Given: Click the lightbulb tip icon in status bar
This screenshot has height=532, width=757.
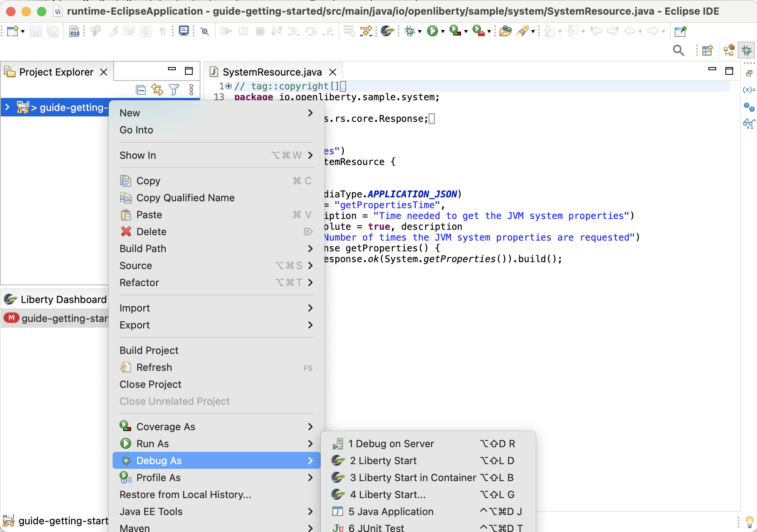Looking at the screenshot, I should 749,522.
